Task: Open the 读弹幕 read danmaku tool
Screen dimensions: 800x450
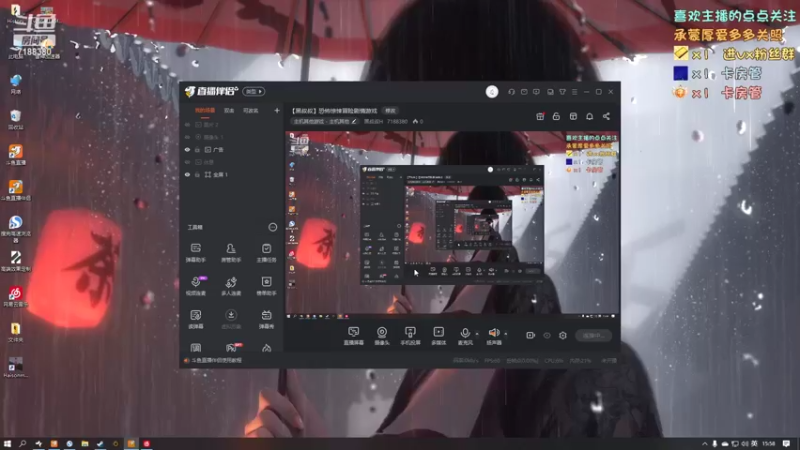Action: point(195,319)
